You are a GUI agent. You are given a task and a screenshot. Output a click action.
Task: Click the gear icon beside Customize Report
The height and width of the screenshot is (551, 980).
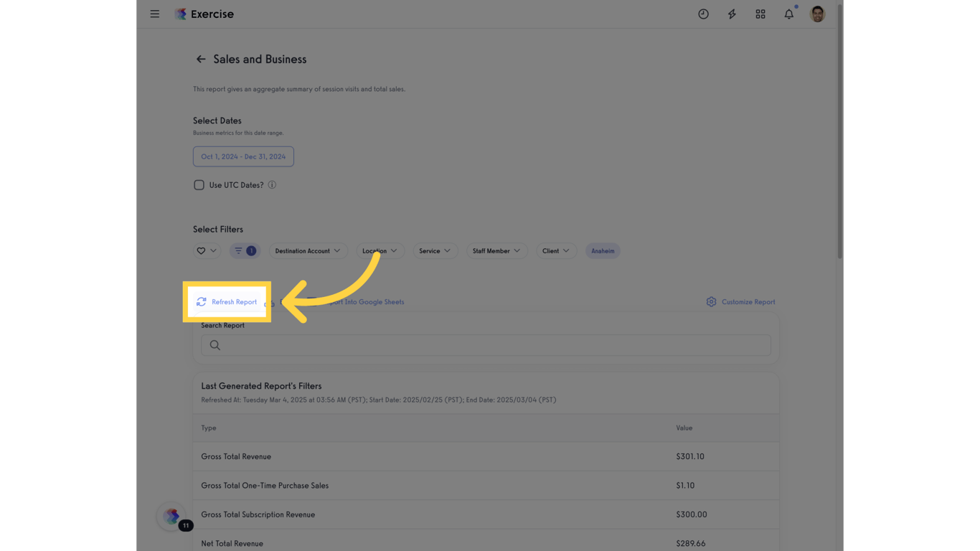coord(711,302)
